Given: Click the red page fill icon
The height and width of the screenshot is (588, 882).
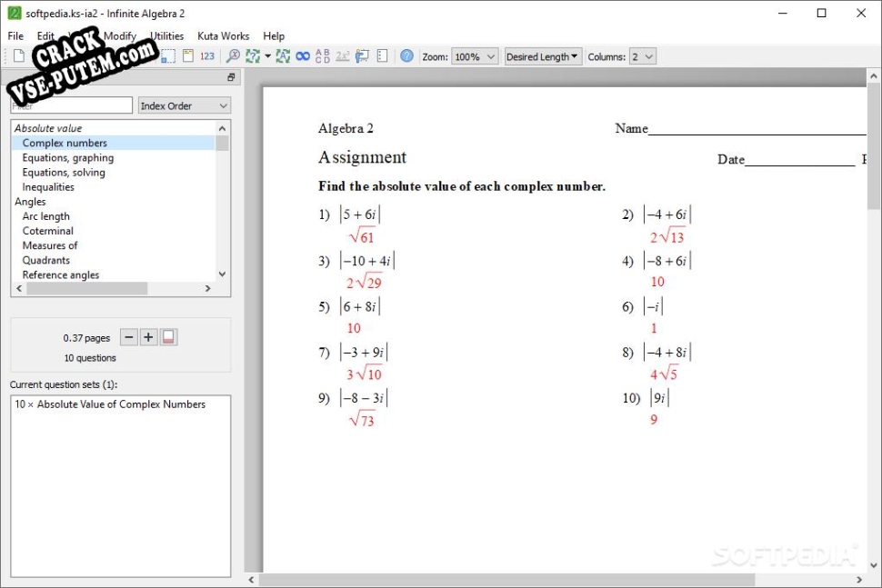Looking at the screenshot, I should pyautogui.click(x=168, y=337).
